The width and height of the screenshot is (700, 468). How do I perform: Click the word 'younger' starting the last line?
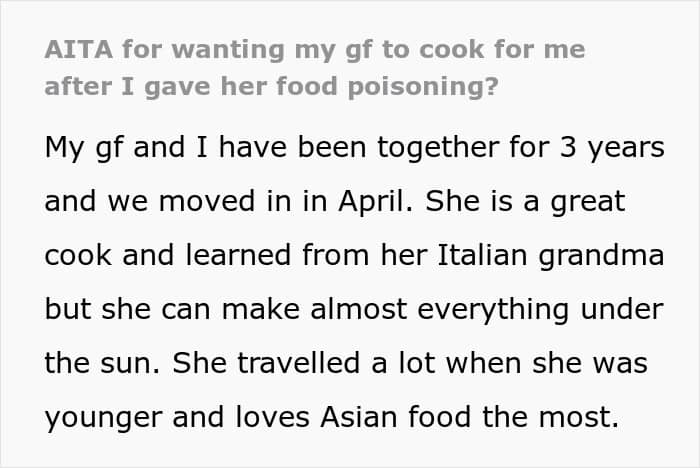[103, 419]
